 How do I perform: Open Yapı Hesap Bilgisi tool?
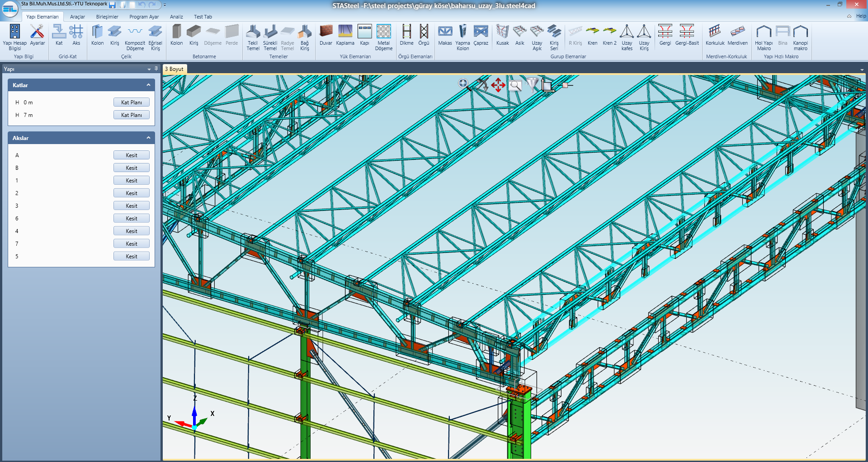pyautogui.click(x=14, y=37)
